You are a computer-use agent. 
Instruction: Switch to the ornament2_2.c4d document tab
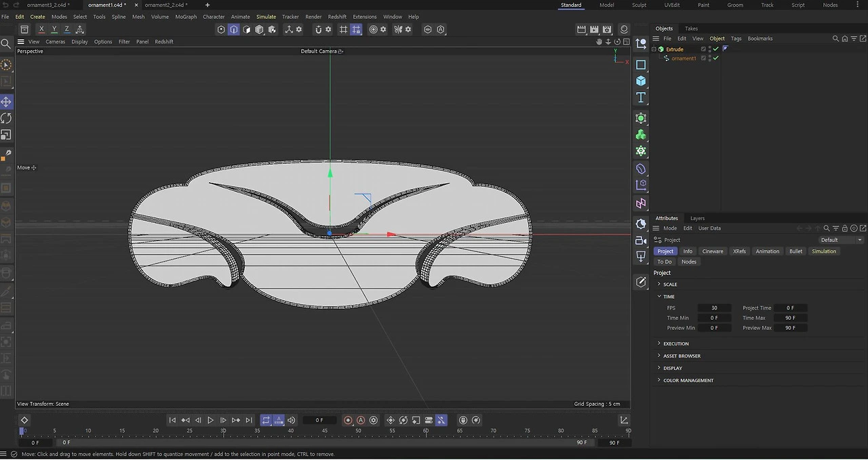tap(165, 5)
